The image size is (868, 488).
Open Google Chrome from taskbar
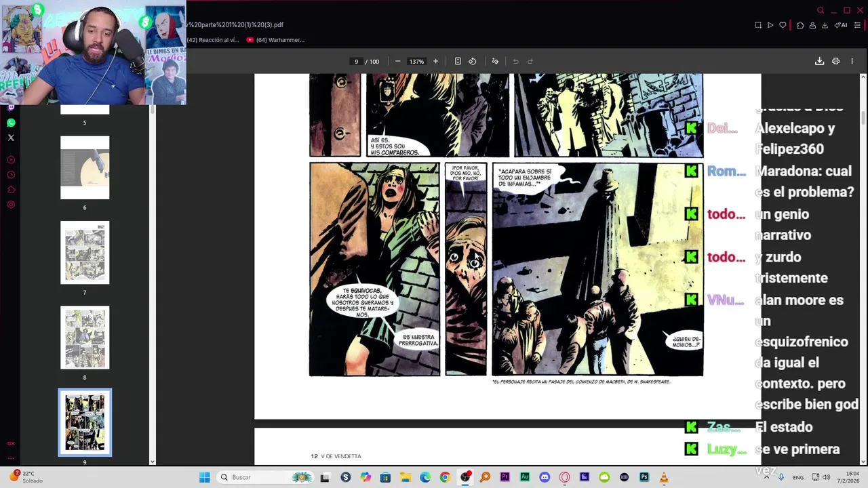pyautogui.click(x=445, y=477)
